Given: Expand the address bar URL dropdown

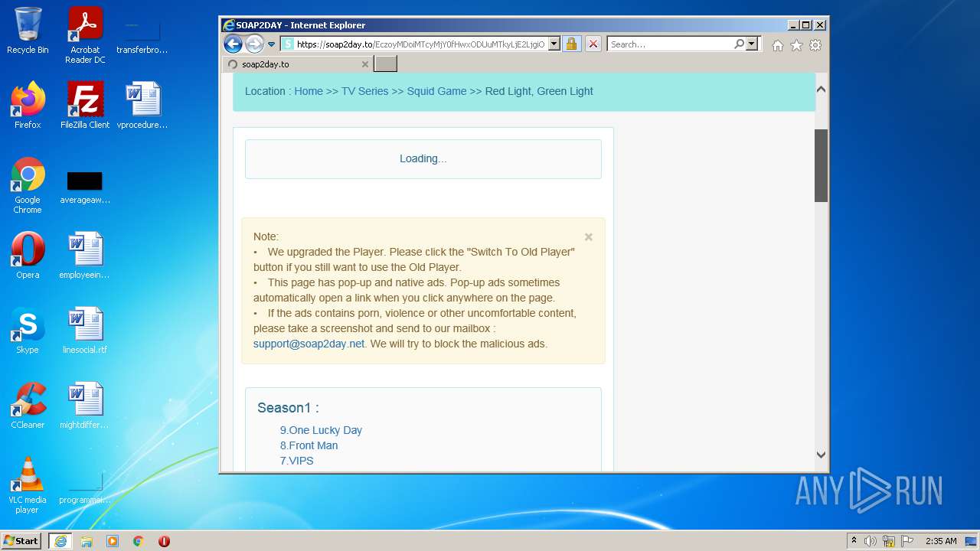Looking at the screenshot, I should tap(554, 44).
